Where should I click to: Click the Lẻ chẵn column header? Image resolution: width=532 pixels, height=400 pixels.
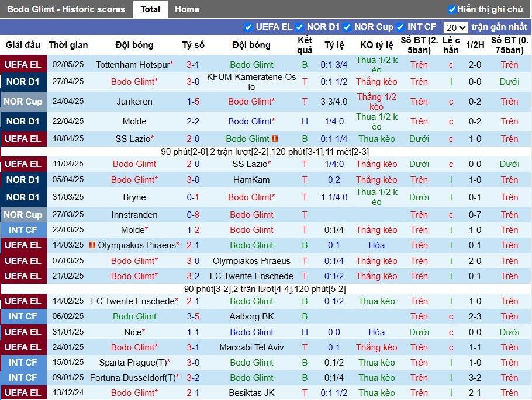451,45
